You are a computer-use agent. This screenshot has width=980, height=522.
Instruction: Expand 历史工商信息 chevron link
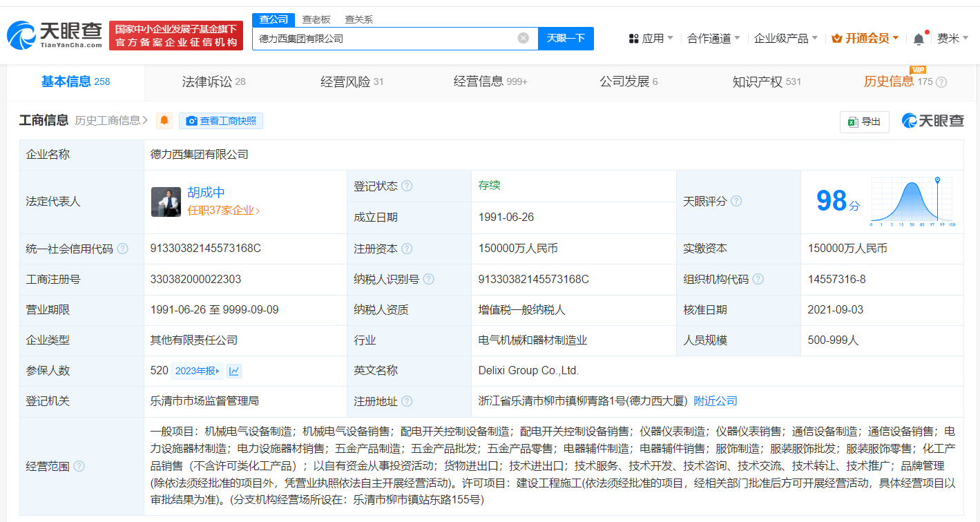pos(111,121)
